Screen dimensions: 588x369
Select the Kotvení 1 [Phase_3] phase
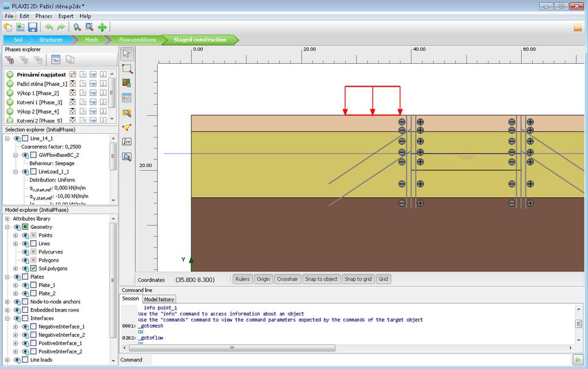[x=40, y=102]
